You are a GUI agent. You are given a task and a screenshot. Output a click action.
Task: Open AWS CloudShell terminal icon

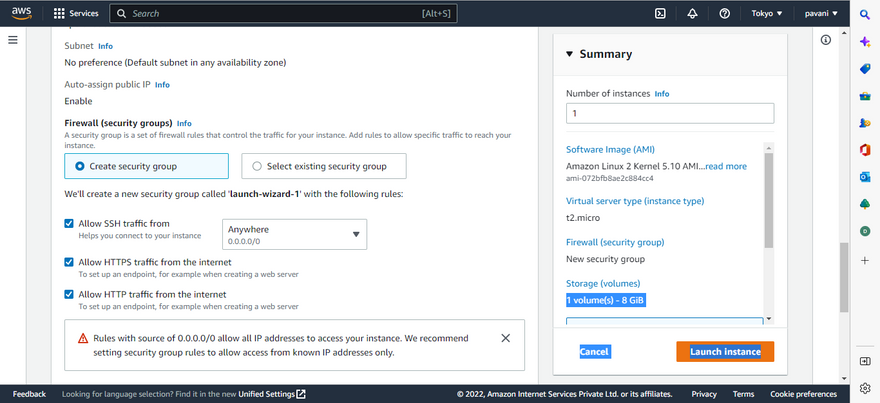(660, 14)
